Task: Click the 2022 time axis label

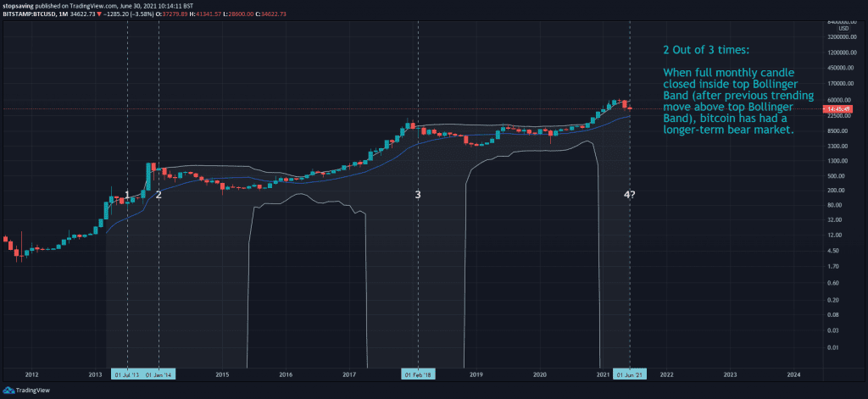Action: click(x=666, y=374)
